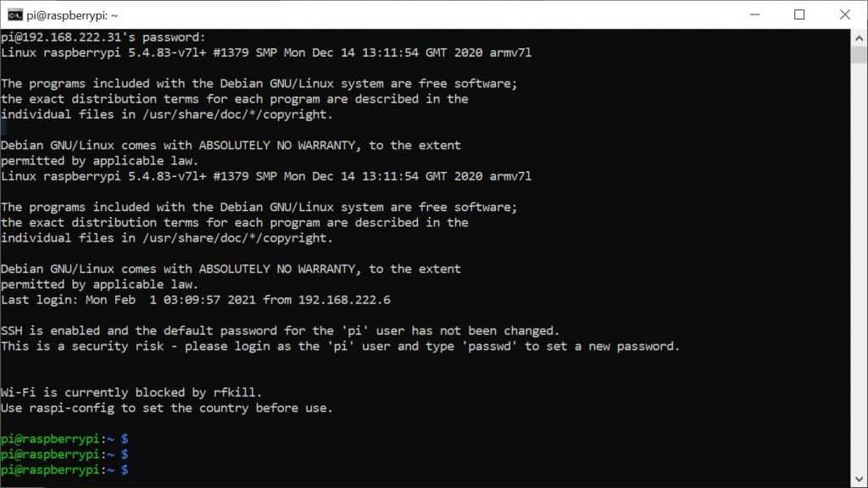This screenshot has height=488, width=868.
Task: Click the 'Use raspi-config to set the country' line
Action: tap(167, 408)
